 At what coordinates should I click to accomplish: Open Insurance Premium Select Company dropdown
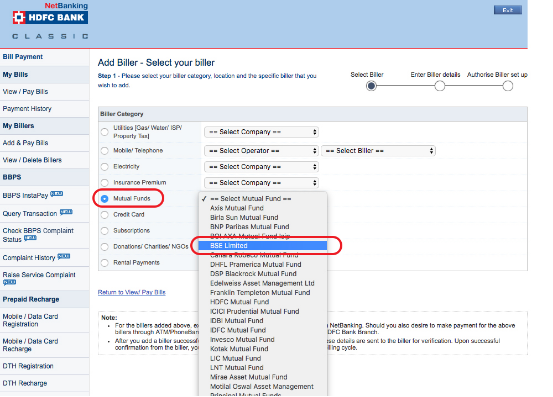(261, 183)
